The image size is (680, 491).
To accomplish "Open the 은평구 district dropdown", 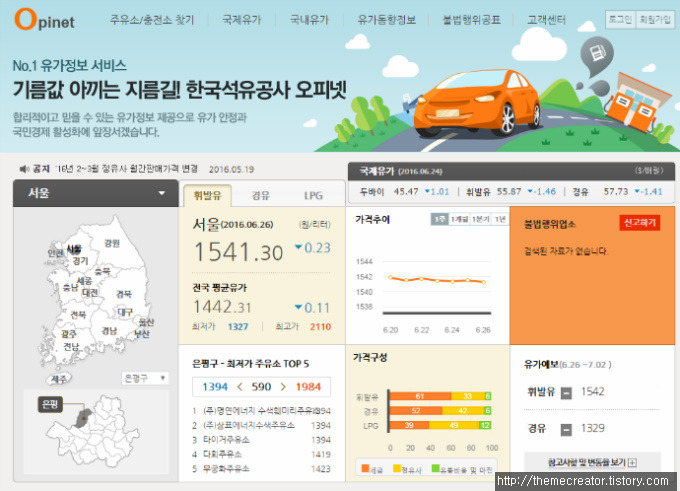I will [145, 378].
